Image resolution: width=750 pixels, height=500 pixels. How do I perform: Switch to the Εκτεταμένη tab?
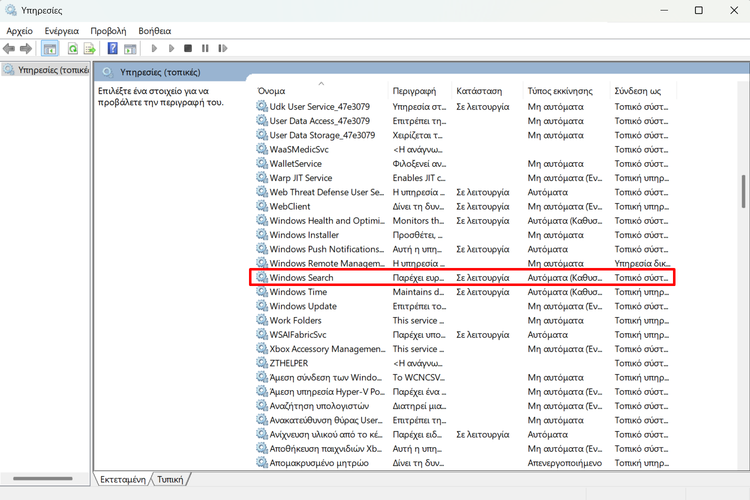123,479
